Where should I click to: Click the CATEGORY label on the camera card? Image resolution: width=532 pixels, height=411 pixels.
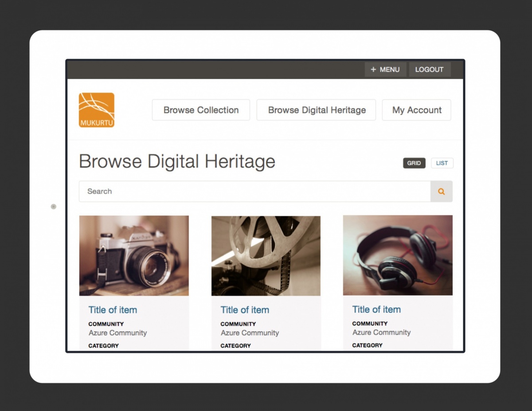(x=104, y=346)
